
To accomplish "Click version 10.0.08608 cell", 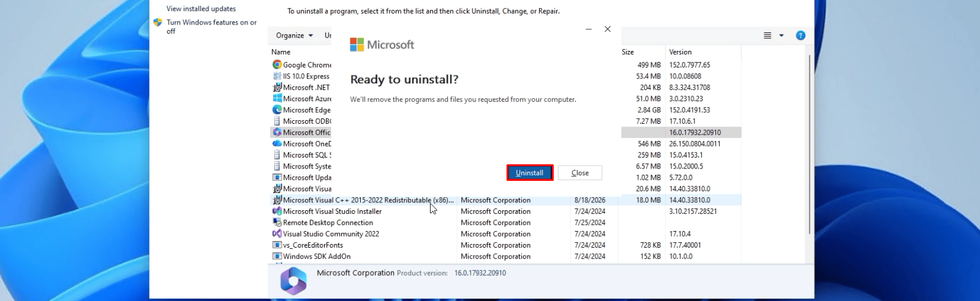I will click(x=685, y=76).
